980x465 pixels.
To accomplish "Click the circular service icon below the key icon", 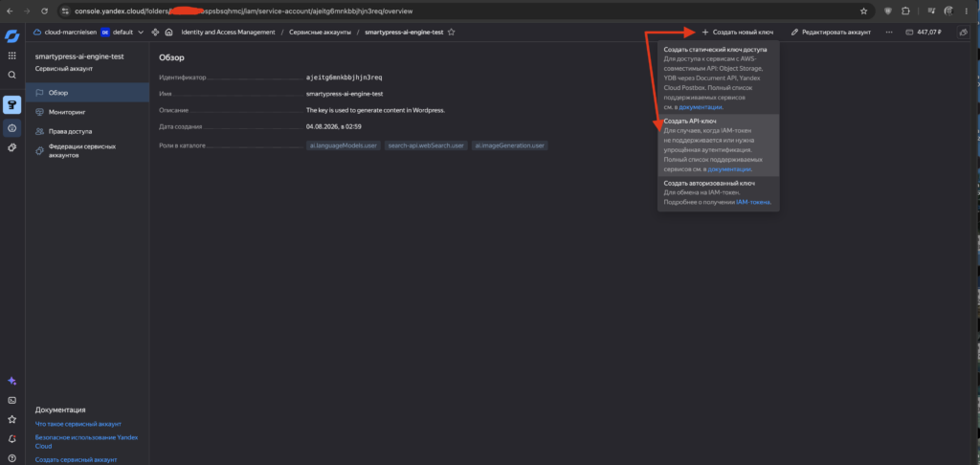I will (x=11, y=128).
